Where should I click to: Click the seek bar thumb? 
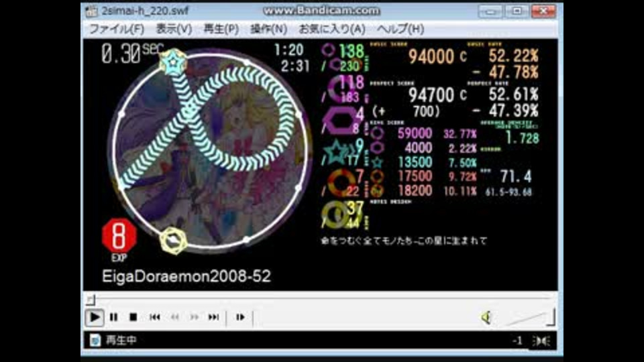click(91, 300)
